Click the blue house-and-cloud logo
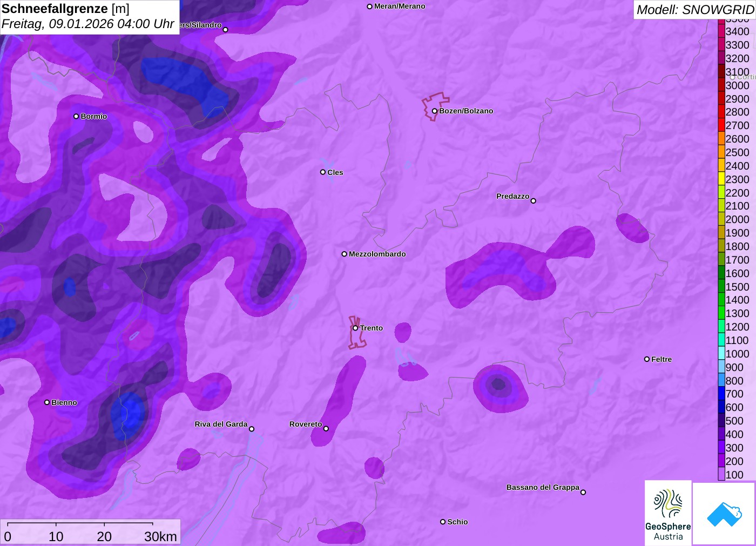The height and width of the screenshot is (546, 756). tap(724, 514)
